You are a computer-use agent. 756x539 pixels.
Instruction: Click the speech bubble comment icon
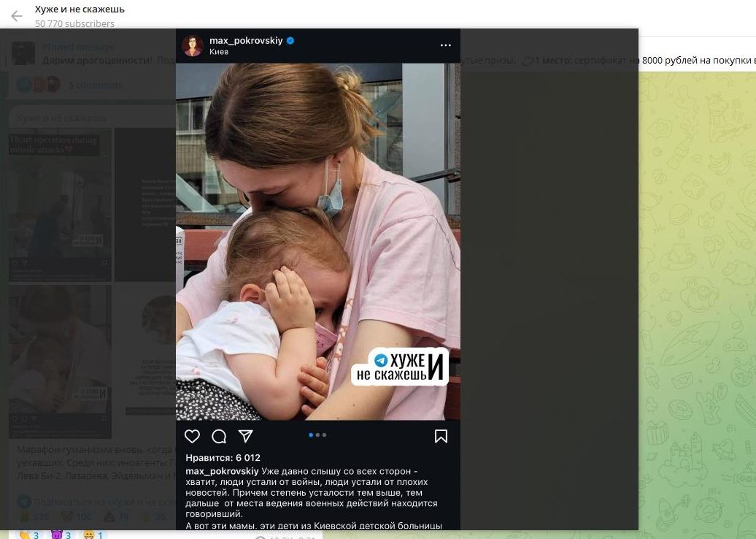coord(219,436)
